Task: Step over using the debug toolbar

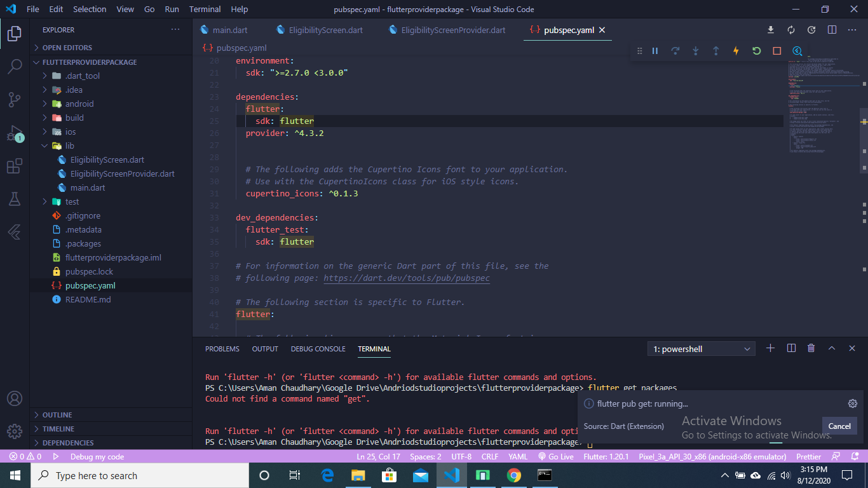Action: click(675, 50)
